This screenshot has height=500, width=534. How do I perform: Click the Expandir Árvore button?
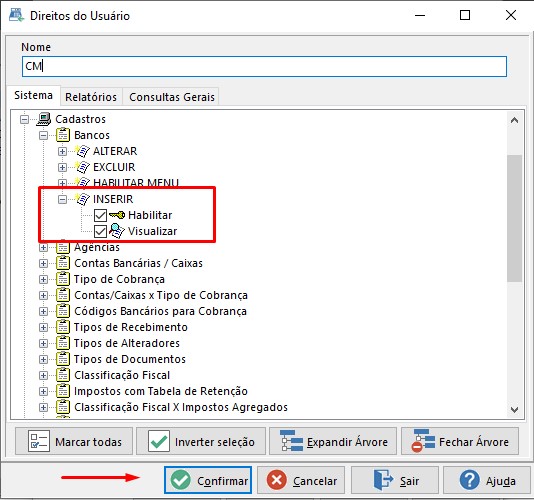tap(333, 441)
